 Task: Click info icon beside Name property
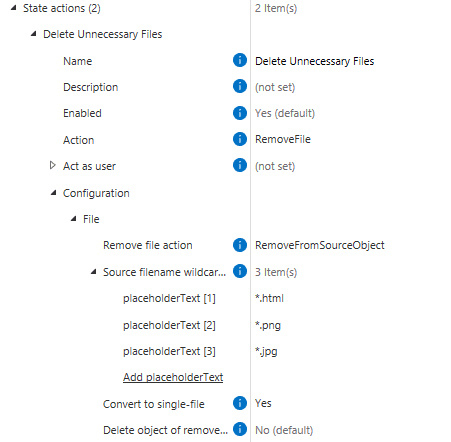tap(240, 60)
